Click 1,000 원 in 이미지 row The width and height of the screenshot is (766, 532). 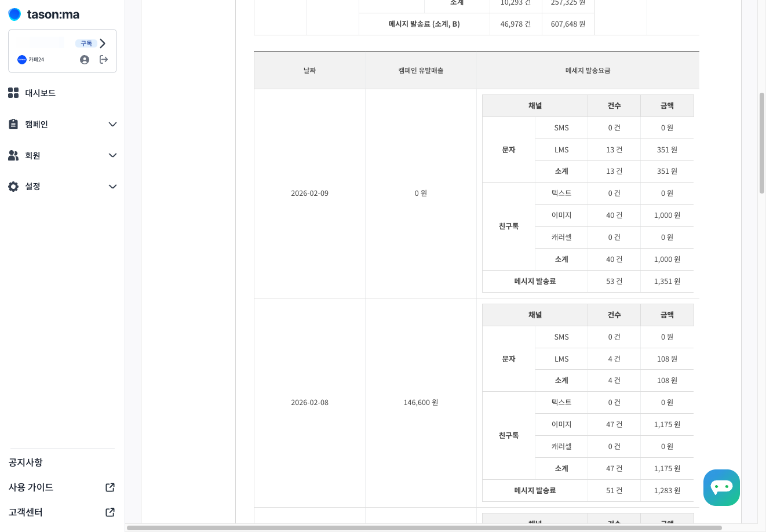[667, 216]
